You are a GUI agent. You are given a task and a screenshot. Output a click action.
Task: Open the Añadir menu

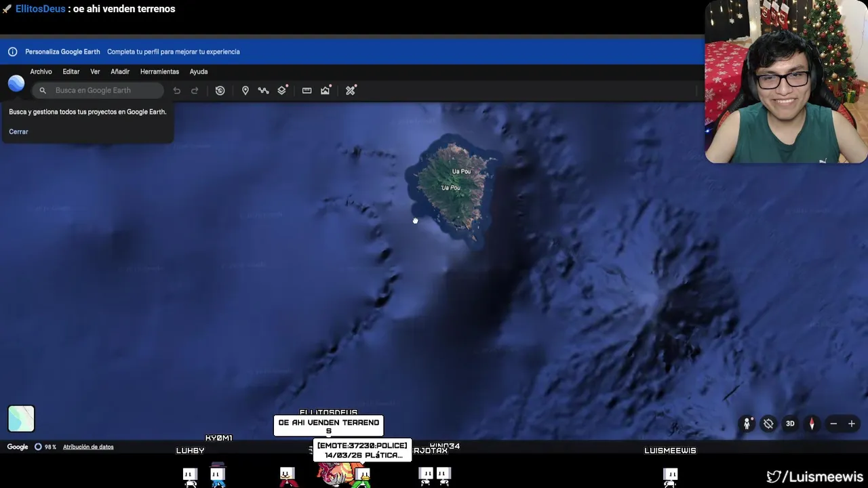120,71
